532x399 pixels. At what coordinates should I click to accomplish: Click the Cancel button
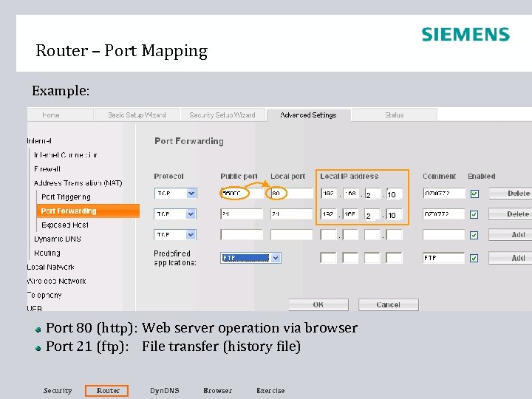(x=389, y=304)
